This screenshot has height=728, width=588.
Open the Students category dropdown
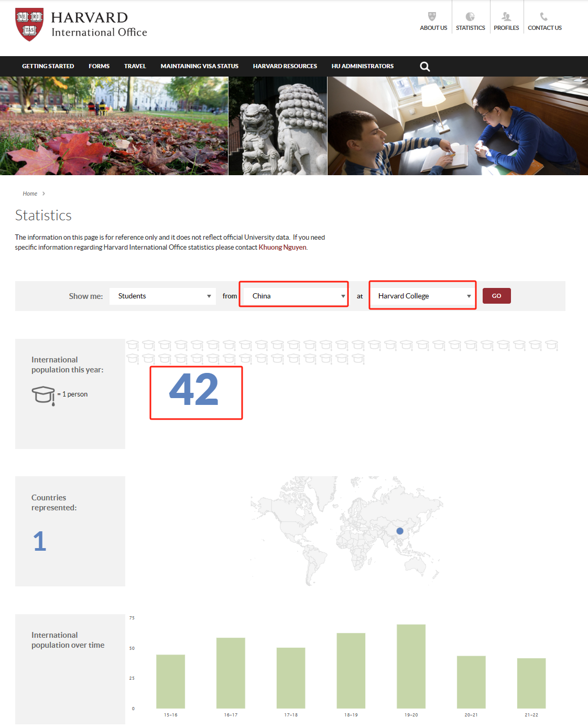pos(162,296)
